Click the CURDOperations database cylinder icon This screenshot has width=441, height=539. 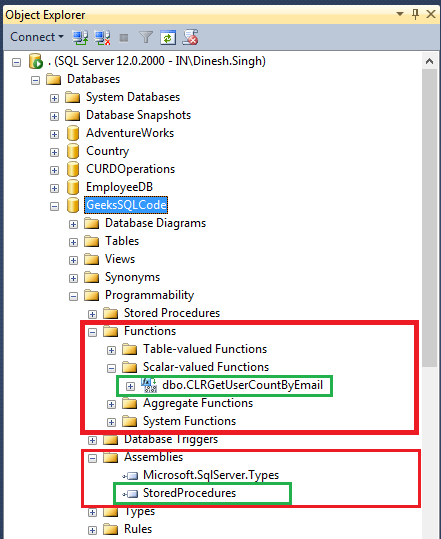click(73, 169)
